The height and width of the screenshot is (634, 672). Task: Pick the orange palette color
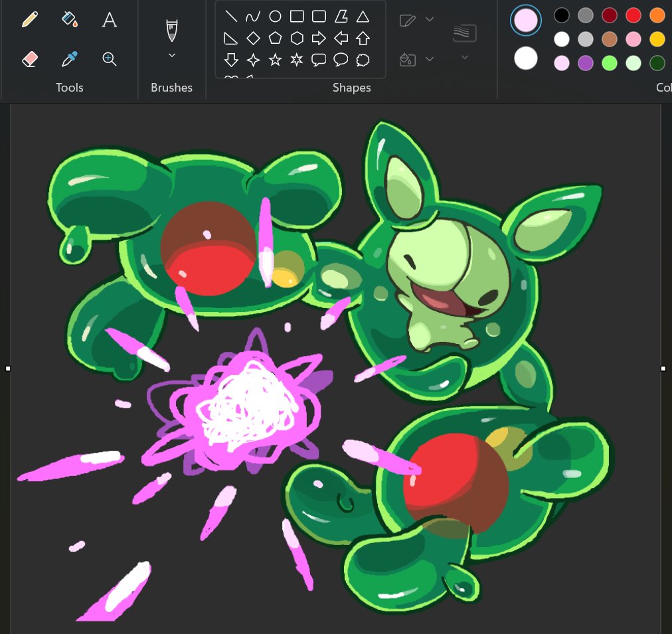tap(657, 15)
